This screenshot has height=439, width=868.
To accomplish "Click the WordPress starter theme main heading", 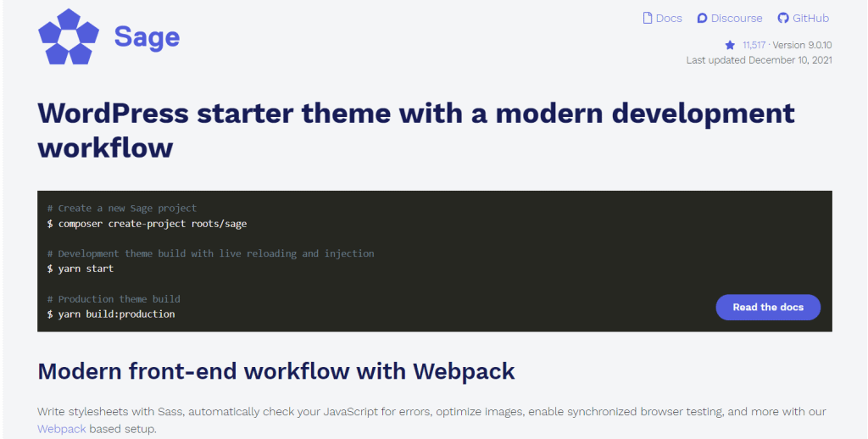I will point(416,131).
